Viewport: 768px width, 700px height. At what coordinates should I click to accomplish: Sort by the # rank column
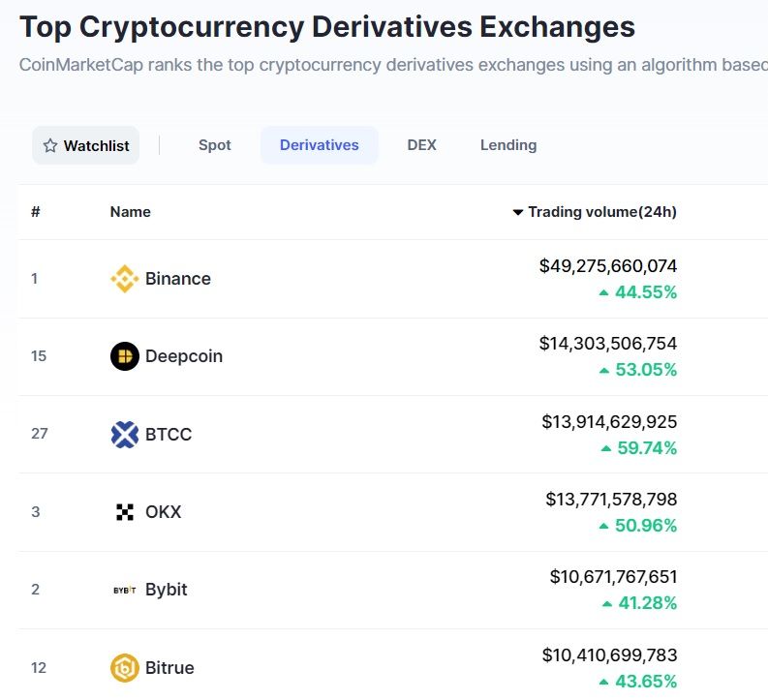click(x=36, y=212)
